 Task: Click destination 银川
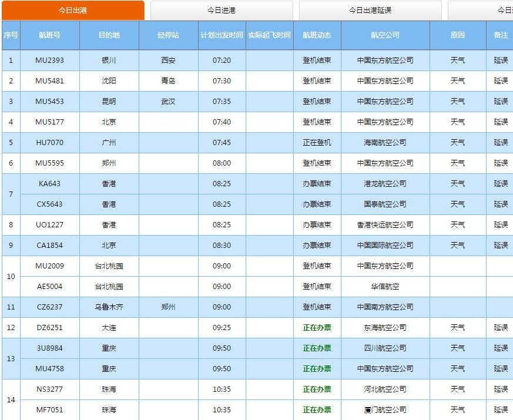tap(109, 61)
